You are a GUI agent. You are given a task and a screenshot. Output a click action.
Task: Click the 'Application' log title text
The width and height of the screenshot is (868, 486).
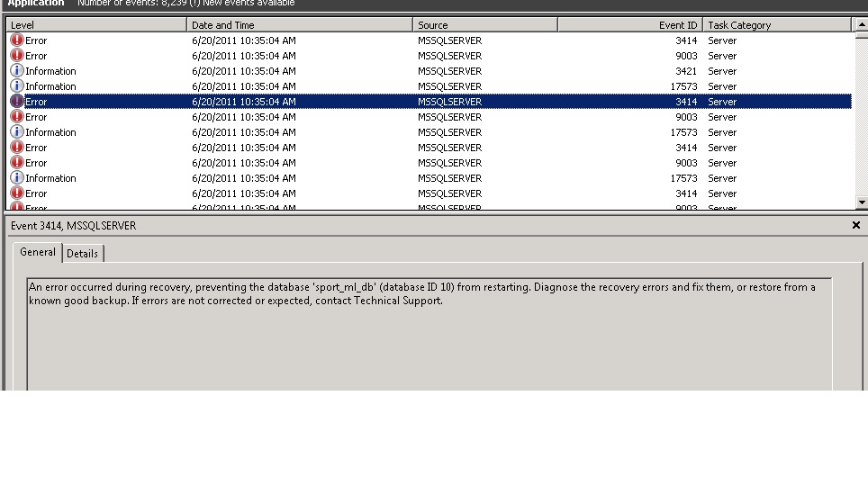[36, 4]
